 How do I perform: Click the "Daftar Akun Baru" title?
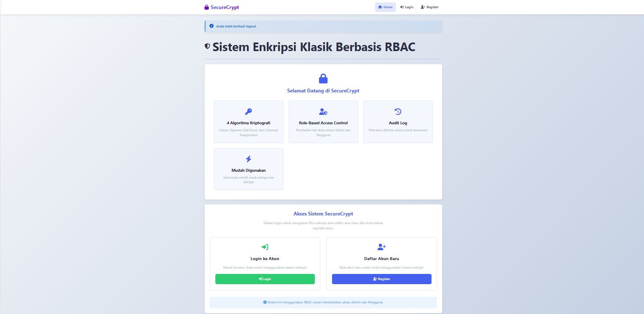point(382,259)
